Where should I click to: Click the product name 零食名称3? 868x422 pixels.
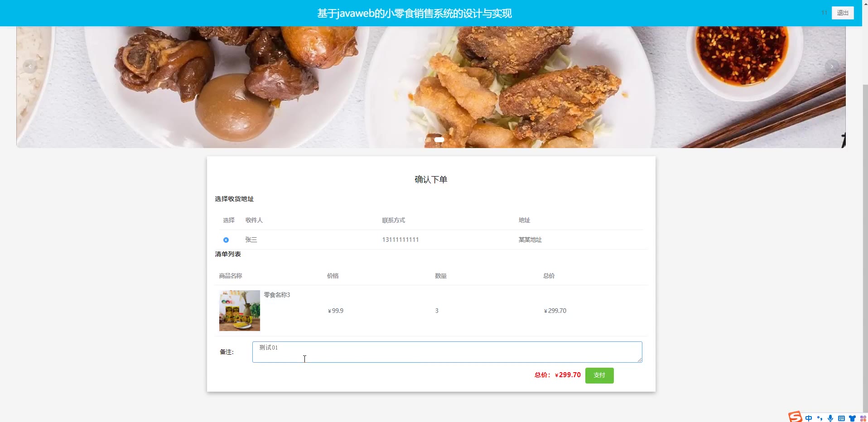pyautogui.click(x=277, y=295)
